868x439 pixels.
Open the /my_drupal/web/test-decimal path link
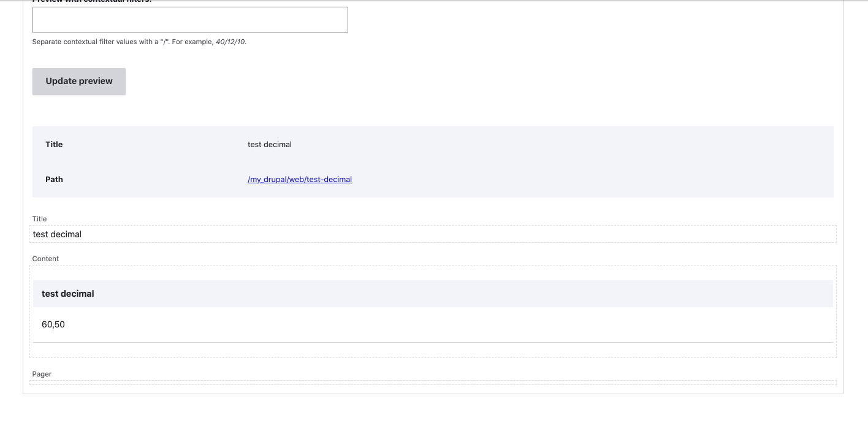click(x=300, y=179)
